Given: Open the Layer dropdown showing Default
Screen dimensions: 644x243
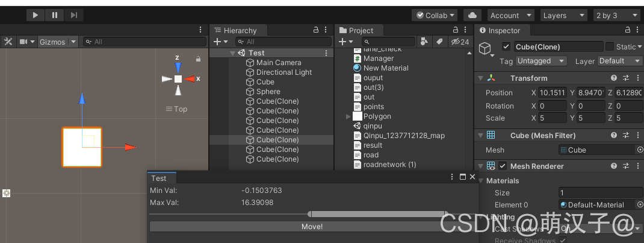Looking at the screenshot, I should (x=620, y=61).
